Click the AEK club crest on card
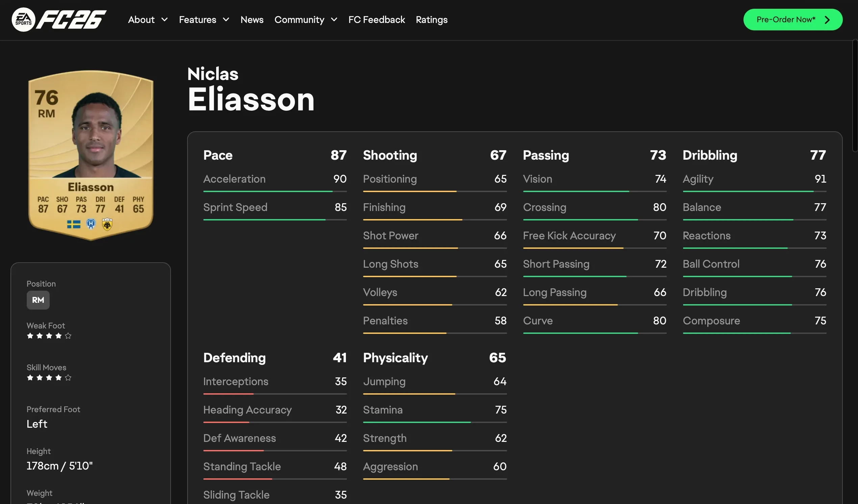Screen dimensions: 858x504 pyautogui.click(x=107, y=224)
